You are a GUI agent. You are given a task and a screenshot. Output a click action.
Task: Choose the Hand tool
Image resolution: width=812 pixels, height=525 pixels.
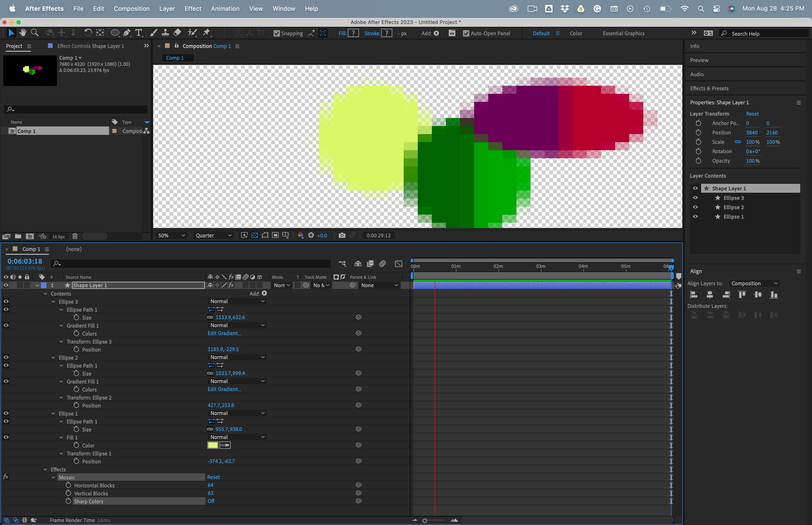point(23,33)
